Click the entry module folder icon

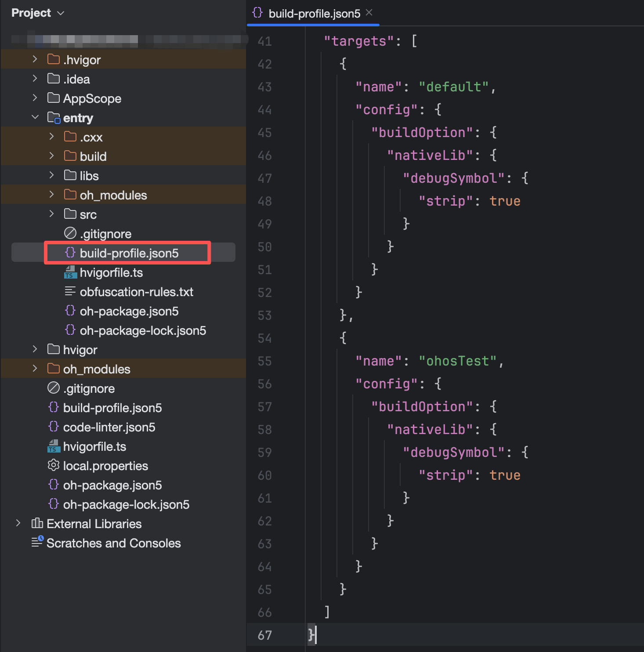point(54,118)
